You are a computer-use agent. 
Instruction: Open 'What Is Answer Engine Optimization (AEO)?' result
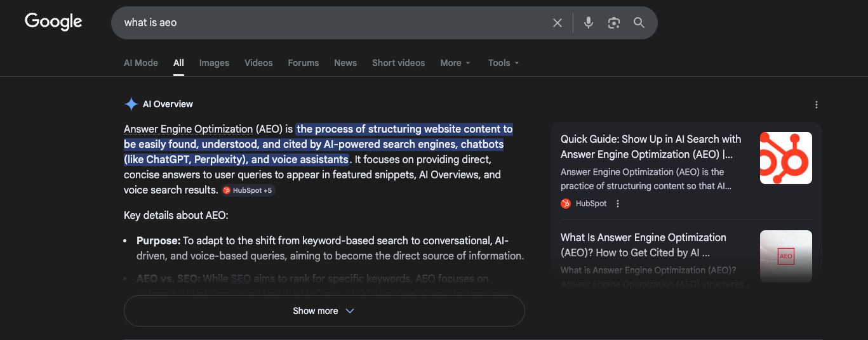pyautogui.click(x=643, y=245)
